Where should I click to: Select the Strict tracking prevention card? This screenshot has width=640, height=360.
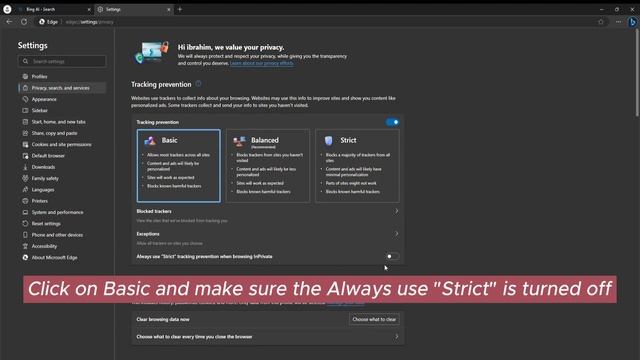(357, 166)
